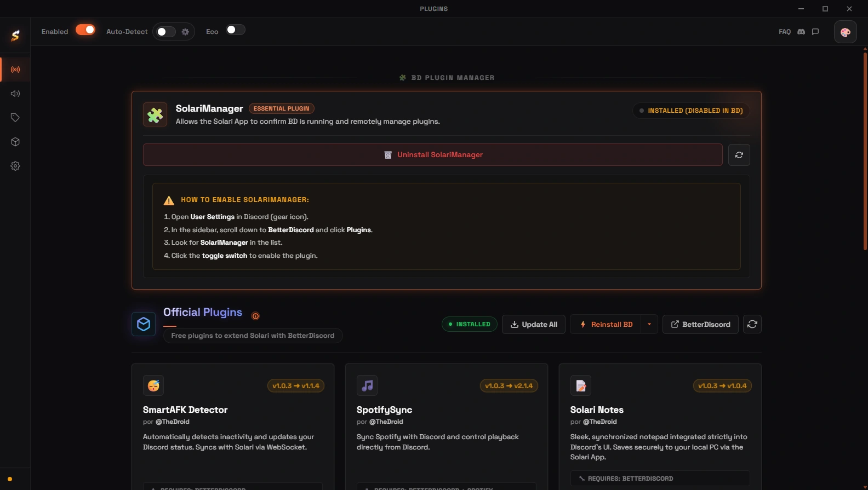The width and height of the screenshot is (868, 490).
Task: Open Auto-Detect gear settings
Action: [185, 32]
